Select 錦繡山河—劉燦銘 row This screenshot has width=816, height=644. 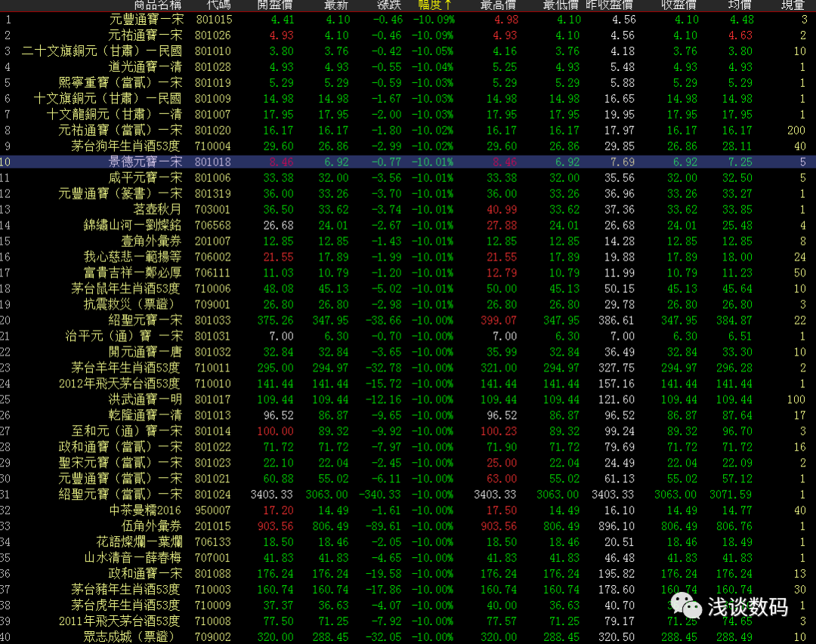pyautogui.click(x=408, y=225)
